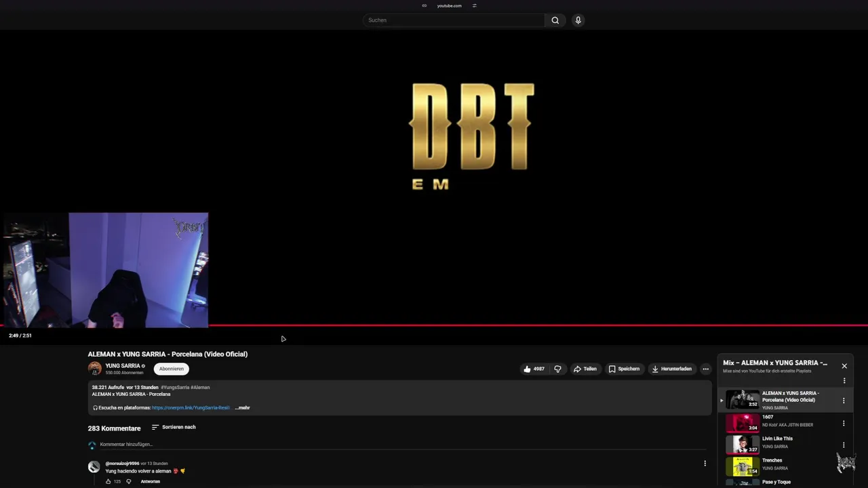Play the 1607 video thumbnail

tap(743, 422)
